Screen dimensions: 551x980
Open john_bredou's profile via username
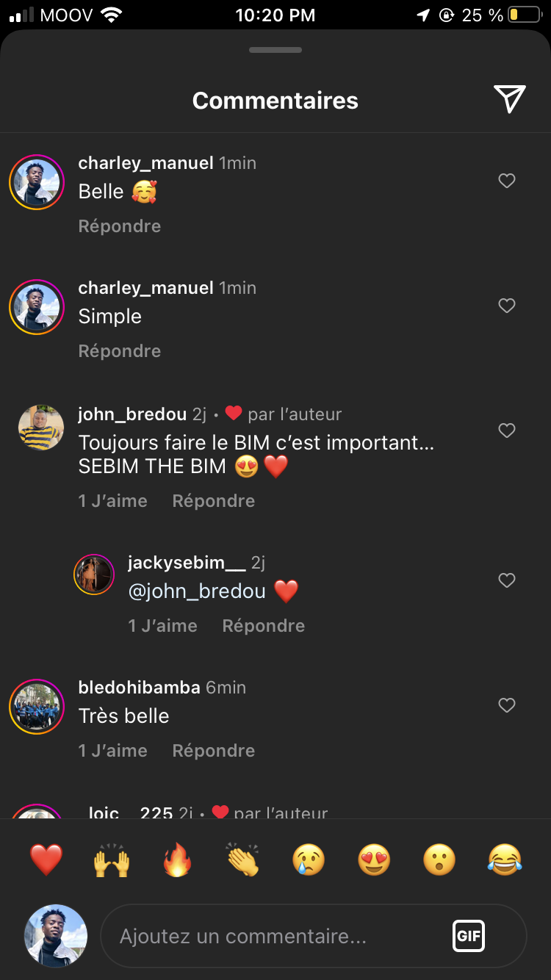click(132, 414)
